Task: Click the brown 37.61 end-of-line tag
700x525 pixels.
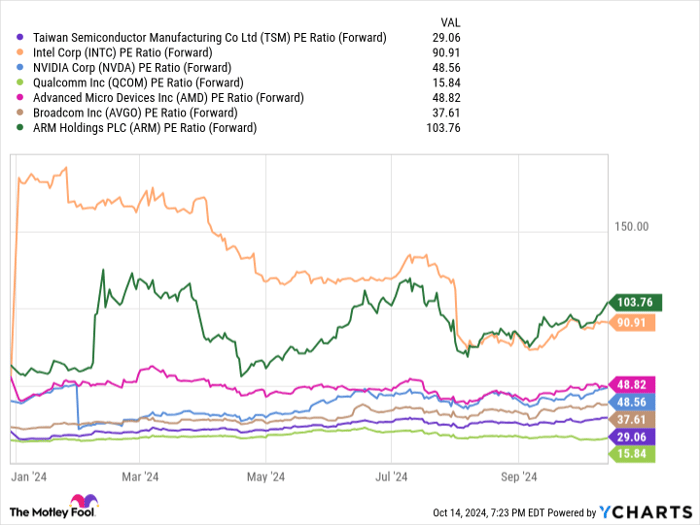Action: click(x=632, y=420)
